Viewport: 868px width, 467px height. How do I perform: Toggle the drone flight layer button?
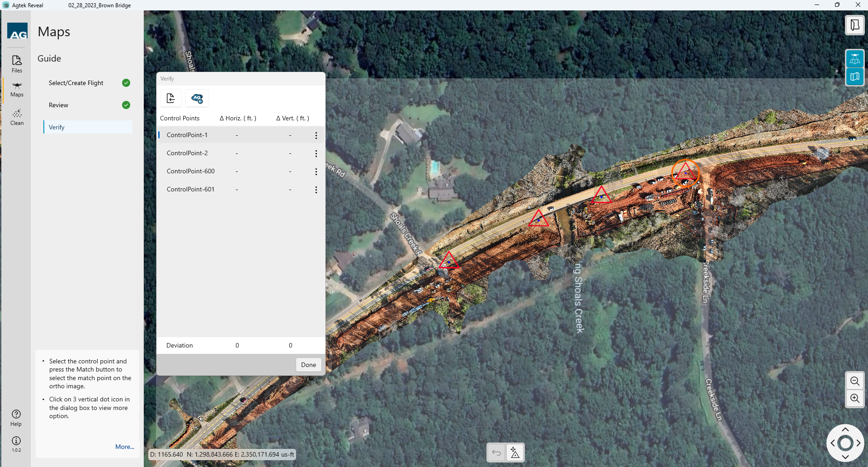(854, 59)
